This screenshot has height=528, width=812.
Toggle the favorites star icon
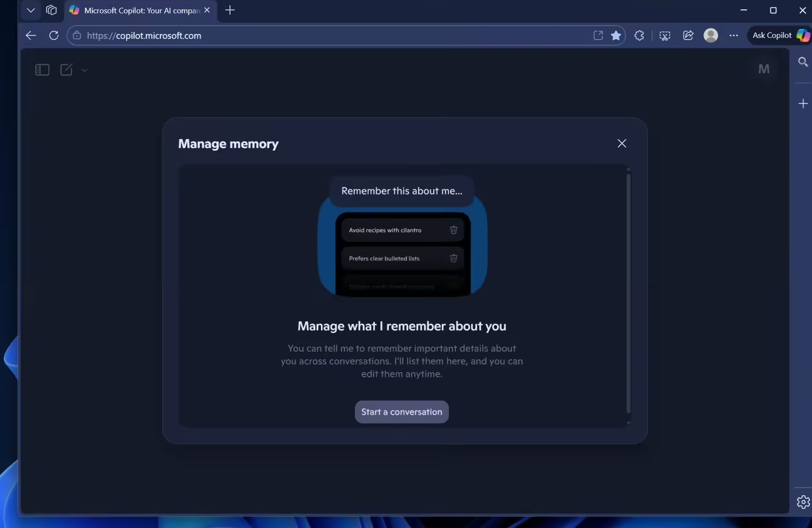[x=616, y=36]
